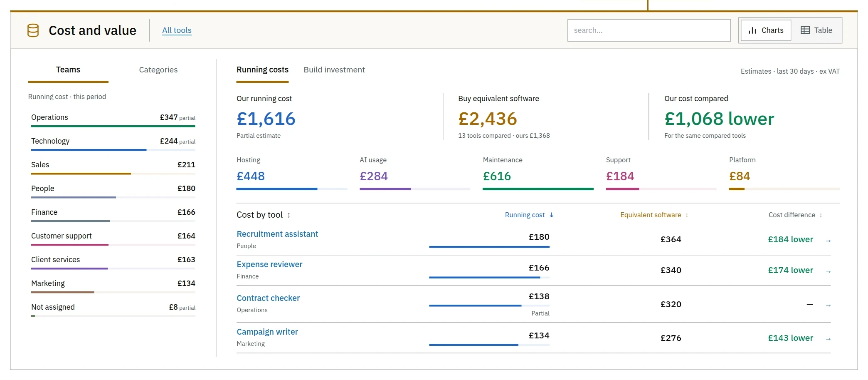This screenshot has height=380, width=868.
Task: Click the table grid icon in Table button
Action: pos(805,30)
